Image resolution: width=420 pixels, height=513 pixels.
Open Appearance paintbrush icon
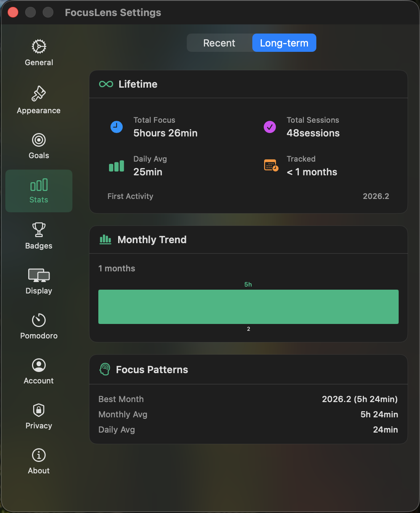point(39,94)
